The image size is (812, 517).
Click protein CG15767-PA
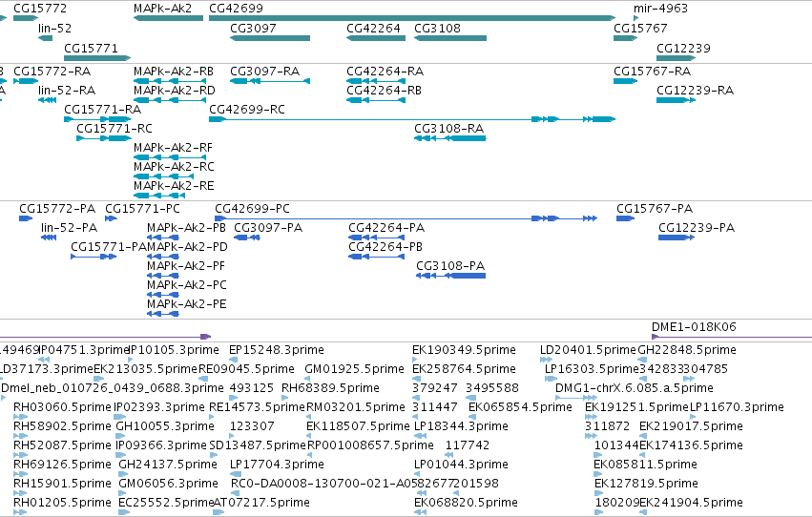click(x=626, y=218)
